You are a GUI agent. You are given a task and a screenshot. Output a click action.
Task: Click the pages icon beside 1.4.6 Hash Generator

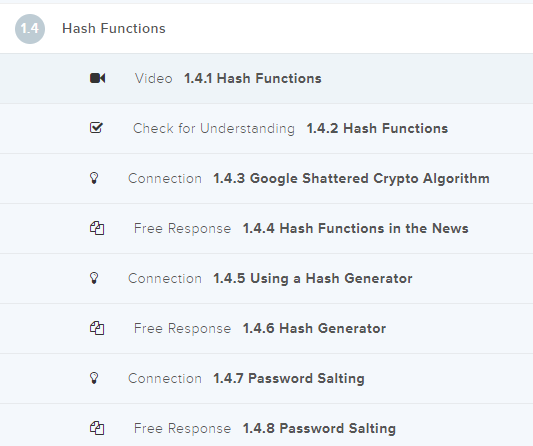point(97,328)
